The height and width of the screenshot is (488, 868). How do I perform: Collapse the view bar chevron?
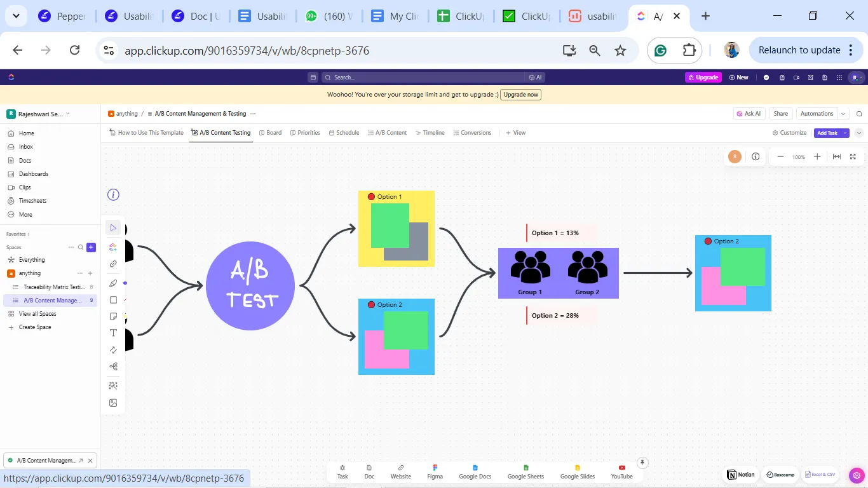pyautogui.click(x=859, y=133)
